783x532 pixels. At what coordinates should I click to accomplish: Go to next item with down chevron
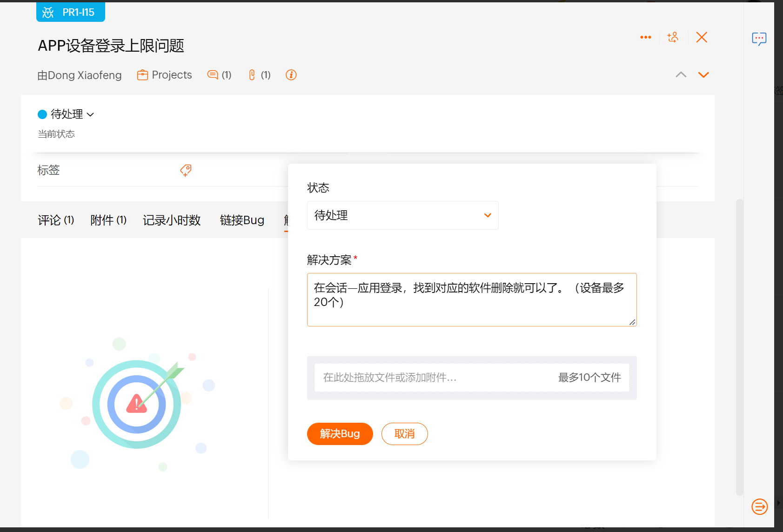pyautogui.click(x=703, y=75)
